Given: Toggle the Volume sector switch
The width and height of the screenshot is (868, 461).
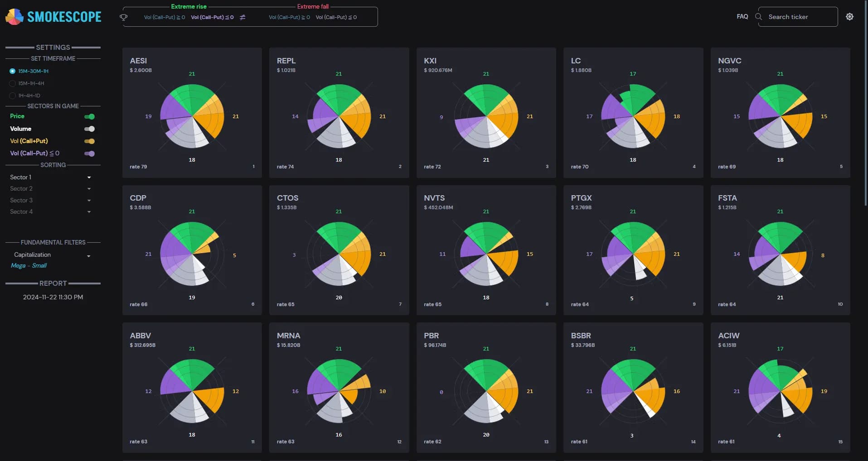Looking at the screenshot, I should [x=89, y=129].
